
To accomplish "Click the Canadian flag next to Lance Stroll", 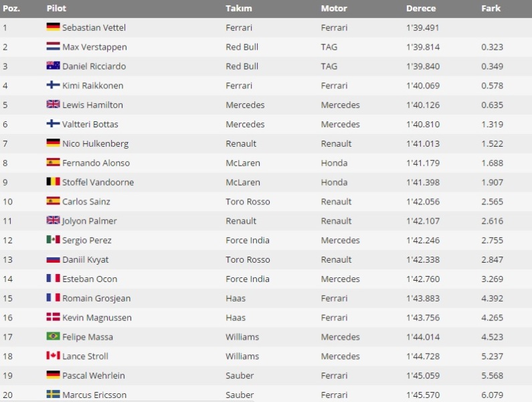I will [53, 356].
